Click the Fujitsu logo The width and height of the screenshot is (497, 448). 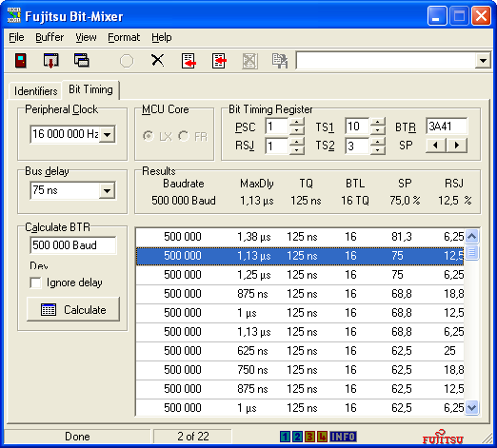pos(443,437)
